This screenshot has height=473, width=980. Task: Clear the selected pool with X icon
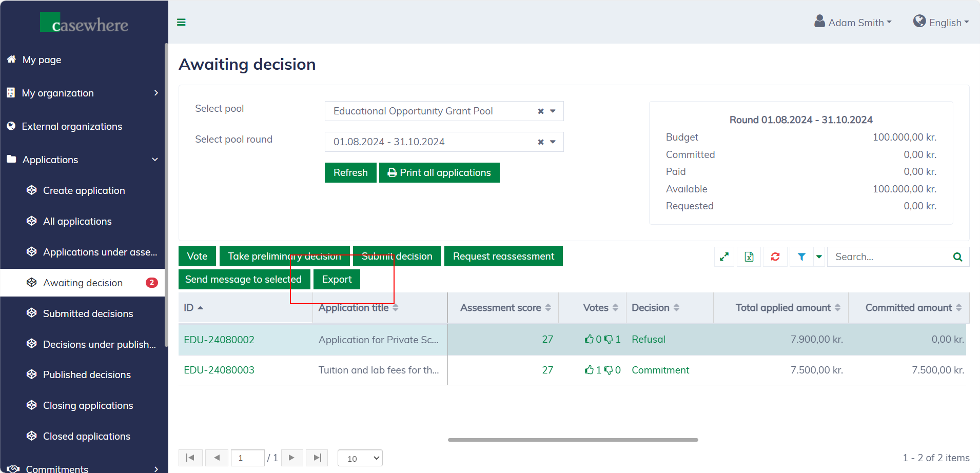[x=540, y=111]
